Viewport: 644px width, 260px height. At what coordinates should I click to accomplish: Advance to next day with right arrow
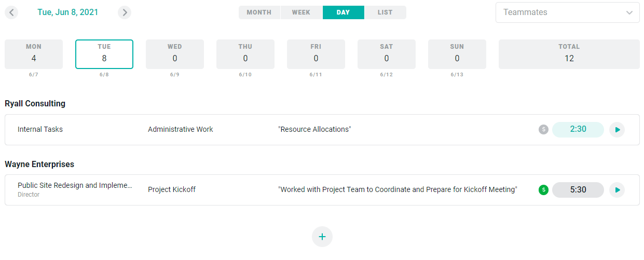click(125, 12)
